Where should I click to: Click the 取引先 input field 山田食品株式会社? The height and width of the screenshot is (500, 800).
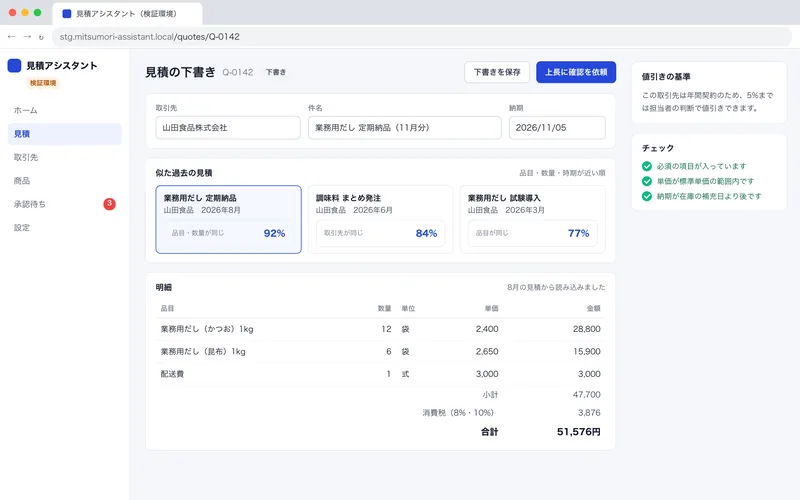[x=228, y=128]
